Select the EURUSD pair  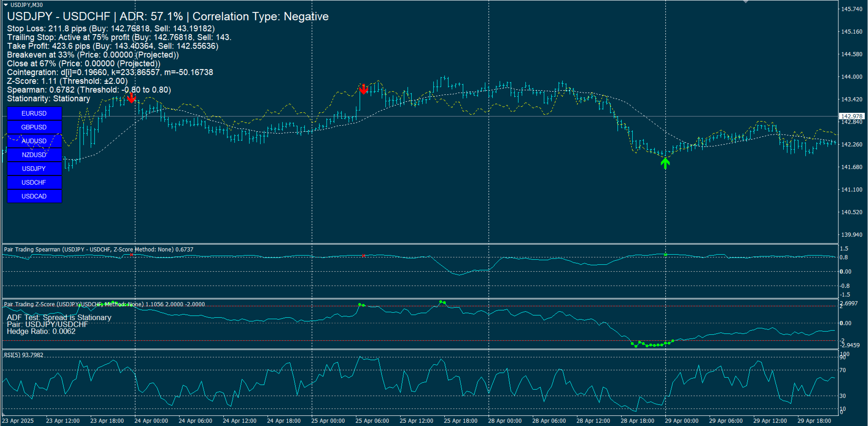coord(34,113)
